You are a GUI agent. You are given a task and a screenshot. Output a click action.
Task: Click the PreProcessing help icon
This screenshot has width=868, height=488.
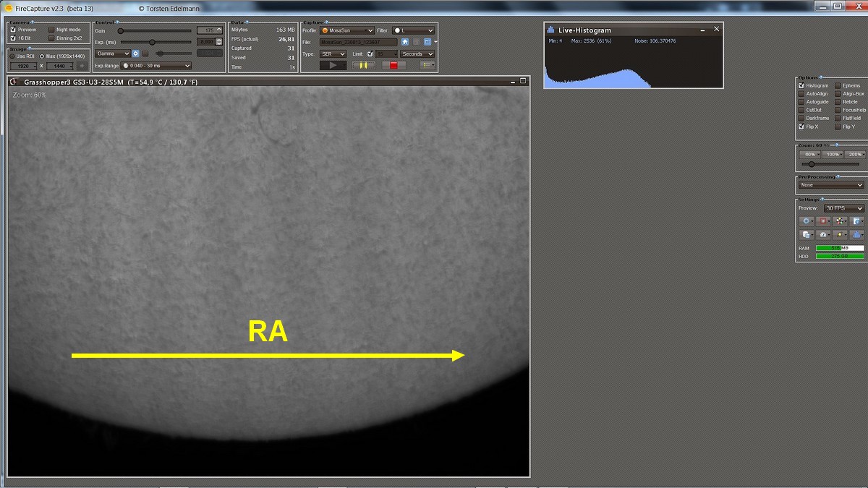[x=838, y=176]
